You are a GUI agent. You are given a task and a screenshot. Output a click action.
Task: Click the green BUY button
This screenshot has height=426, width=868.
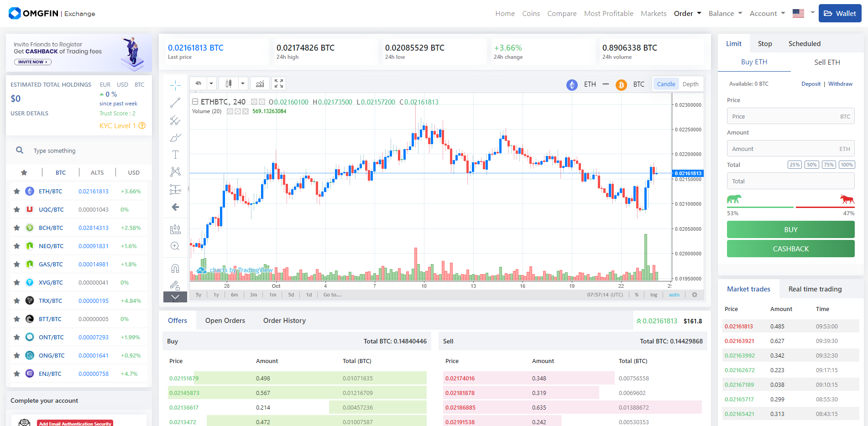(x=790, y=229)
